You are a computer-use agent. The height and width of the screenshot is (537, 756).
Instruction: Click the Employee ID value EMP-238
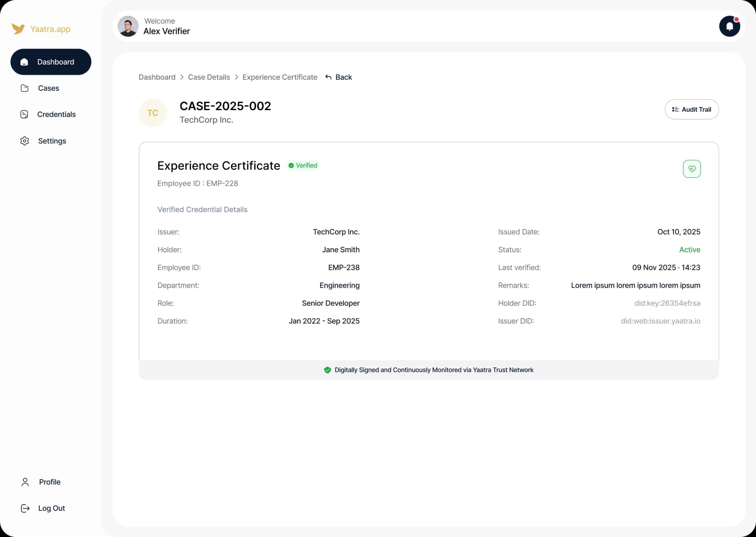[344, 267]
